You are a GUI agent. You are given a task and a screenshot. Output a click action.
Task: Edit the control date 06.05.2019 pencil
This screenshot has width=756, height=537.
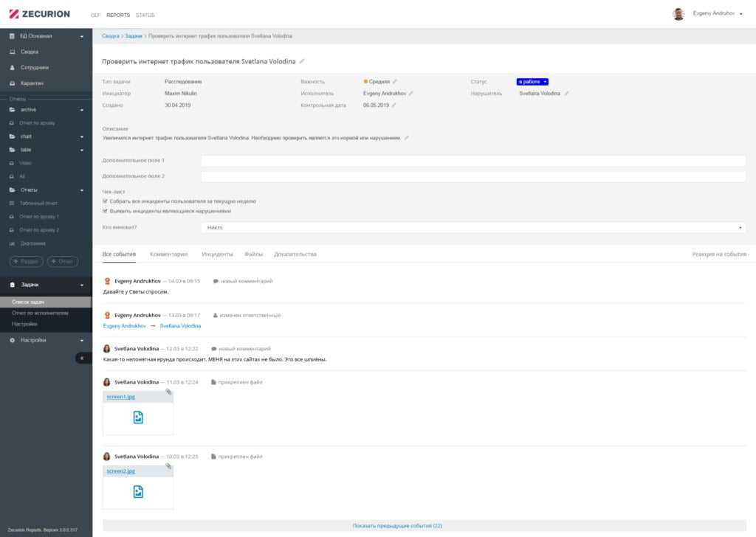394,105
